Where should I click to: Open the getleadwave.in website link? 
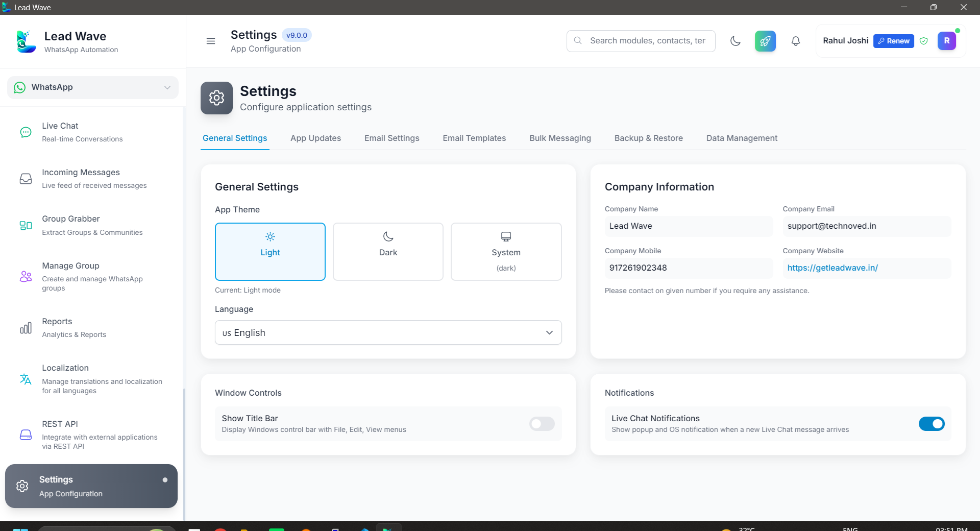[832, 268]
